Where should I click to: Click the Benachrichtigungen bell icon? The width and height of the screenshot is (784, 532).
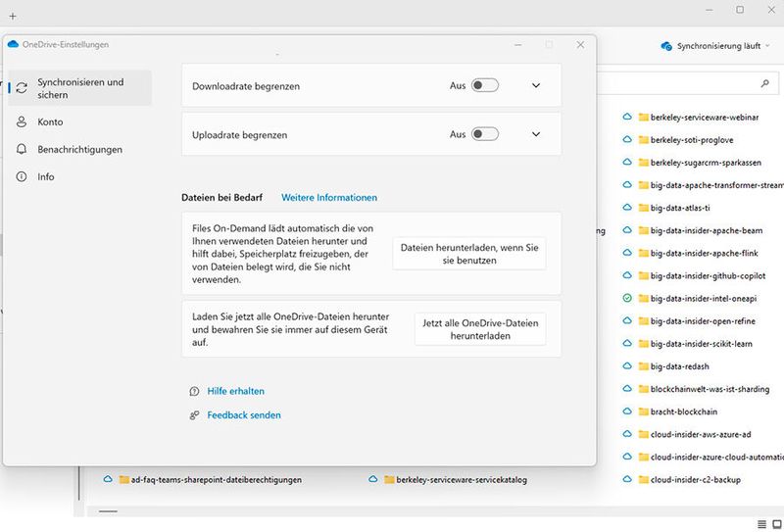(22, 149)
